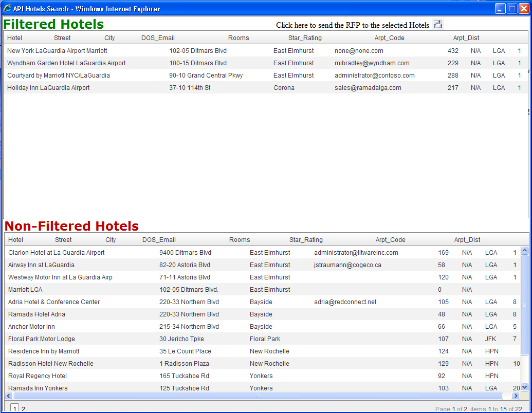
Task: Select Airway Inn at LaGuardia row
Action: click(x=263, y=265)
